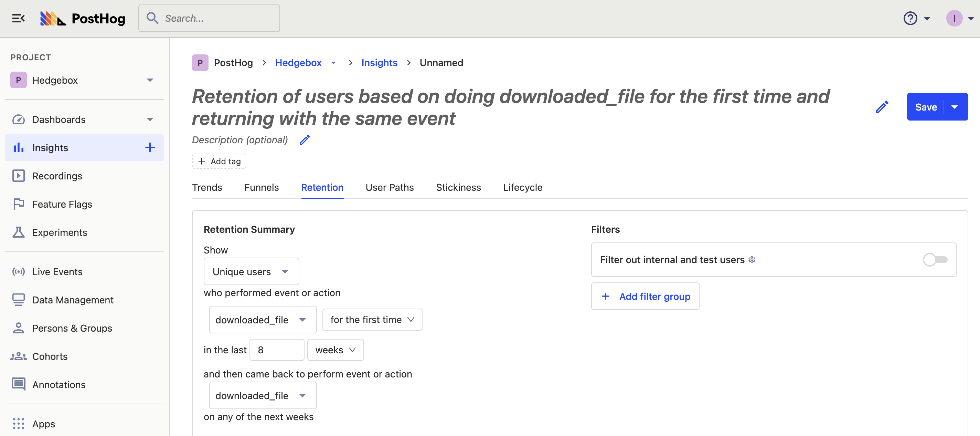Toggle the internal and test users filter
The image size is (980, 436).
(935, 260)
